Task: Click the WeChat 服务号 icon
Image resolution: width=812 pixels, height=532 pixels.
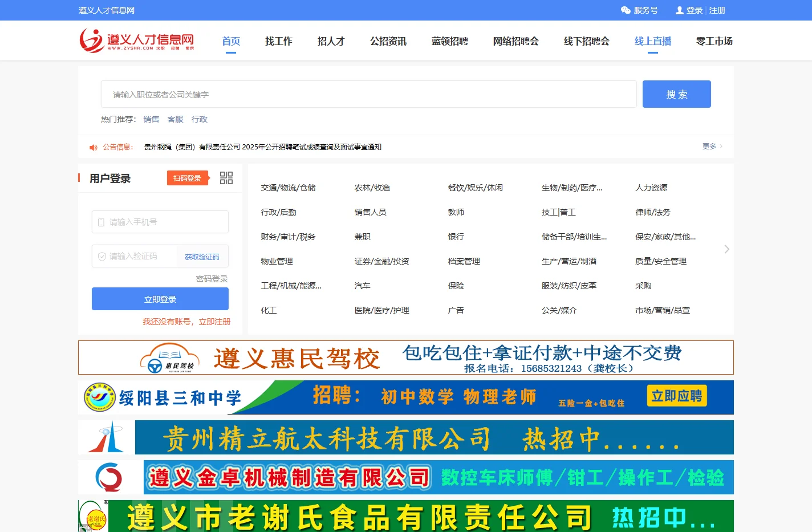Action: 626,10
